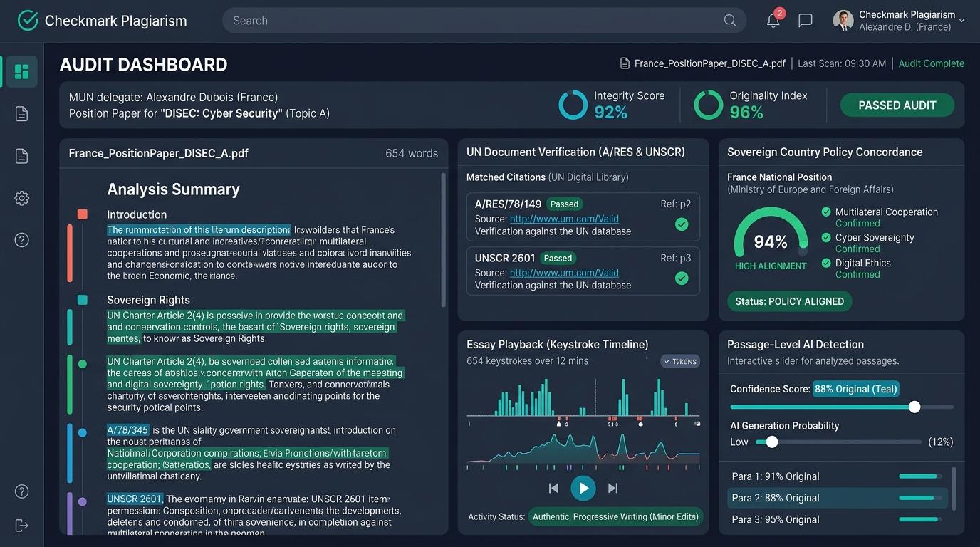Click the search magnifier icon
The image size is (980, 547).
point(730,21)
